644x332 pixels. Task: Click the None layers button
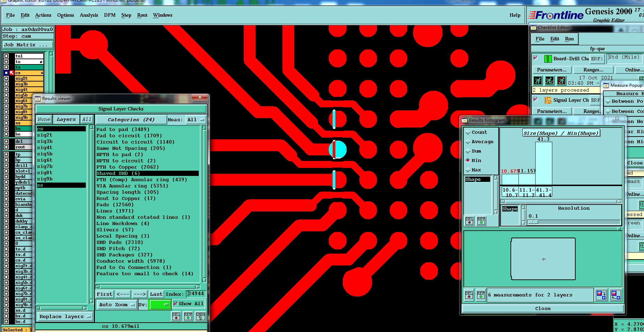coord(44,119)
